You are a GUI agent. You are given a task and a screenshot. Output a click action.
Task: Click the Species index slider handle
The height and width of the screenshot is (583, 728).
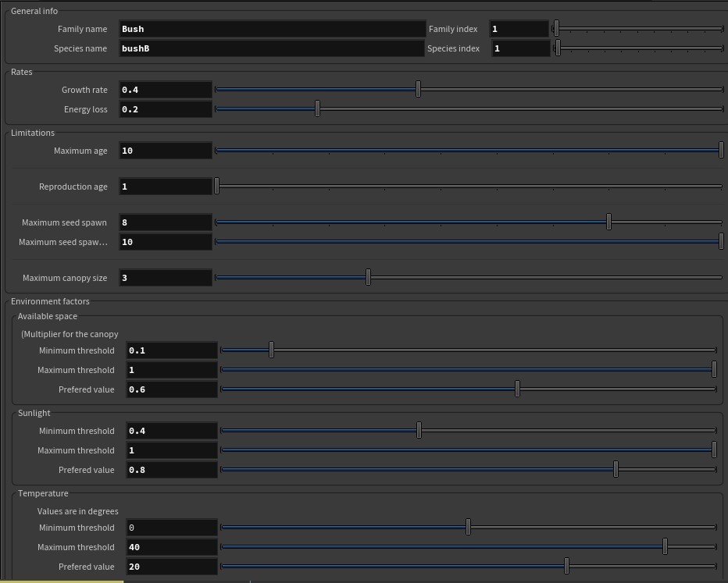pyautogui.click(x=558, y=48)
